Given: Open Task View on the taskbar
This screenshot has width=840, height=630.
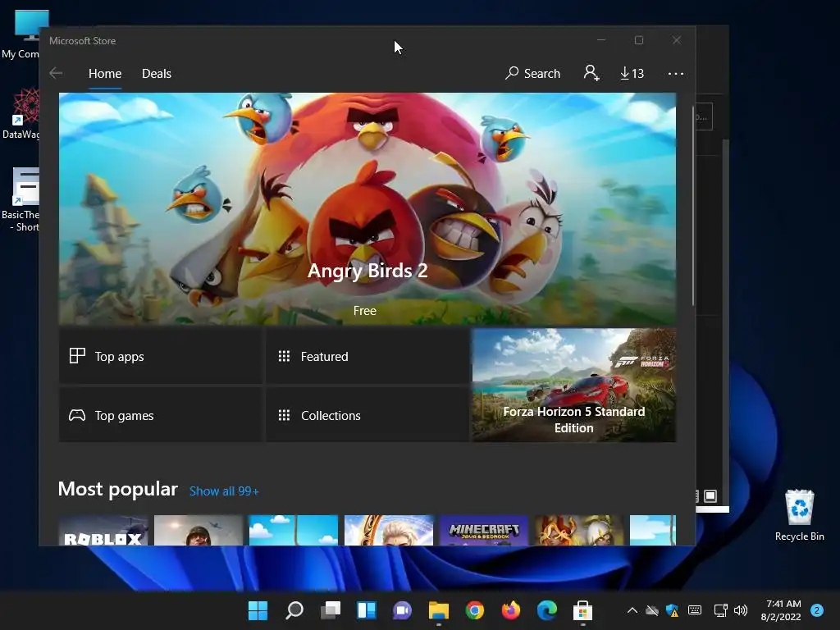Looking at the screenshot, I should click(331, 610).
